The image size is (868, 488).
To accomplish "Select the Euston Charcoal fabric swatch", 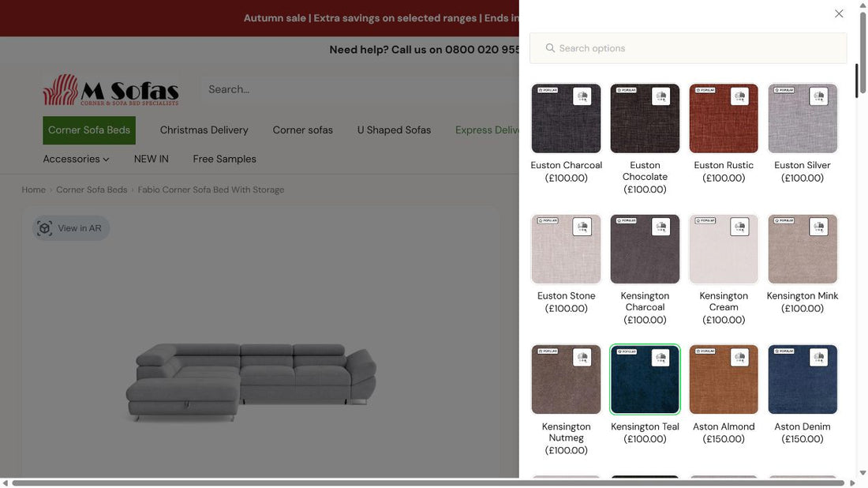I will (x=566, y=118).
